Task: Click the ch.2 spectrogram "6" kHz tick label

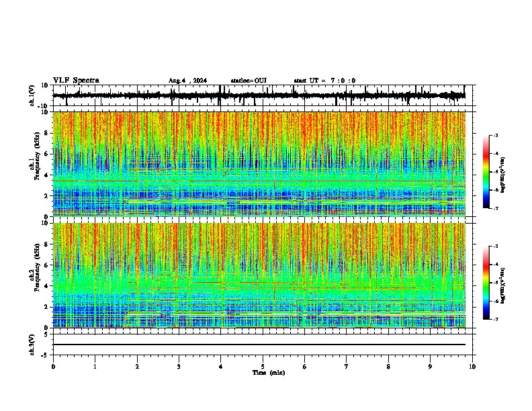Action: point(47,265)
